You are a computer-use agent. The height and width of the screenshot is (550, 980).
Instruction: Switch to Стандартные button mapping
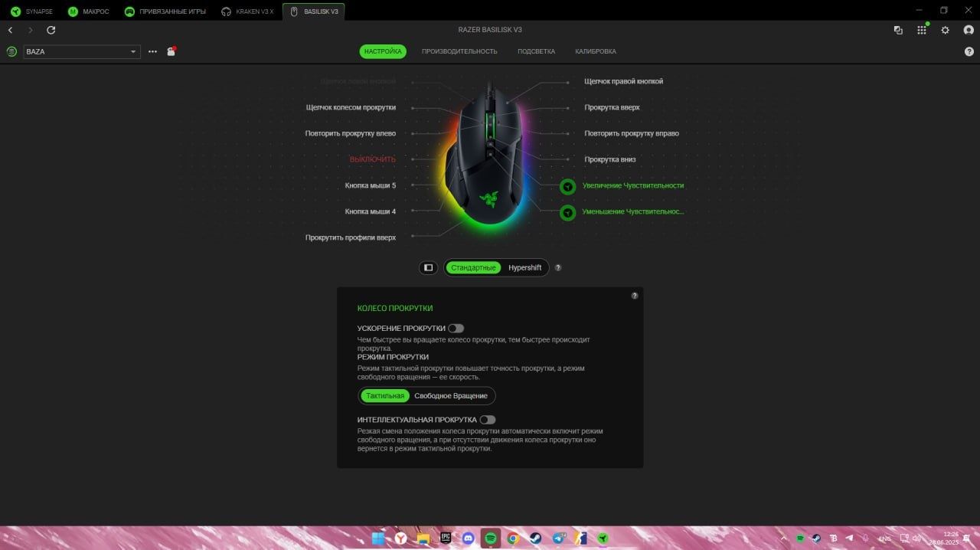(474, 267)
